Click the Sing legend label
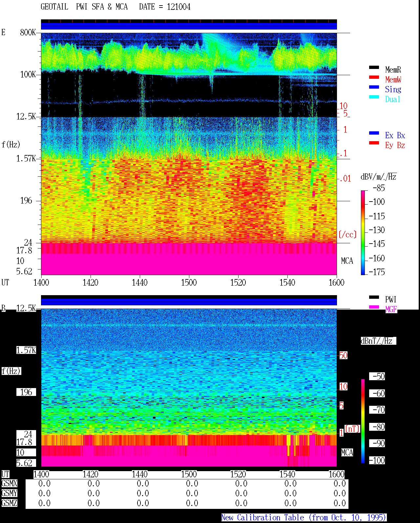 (393, 89)
